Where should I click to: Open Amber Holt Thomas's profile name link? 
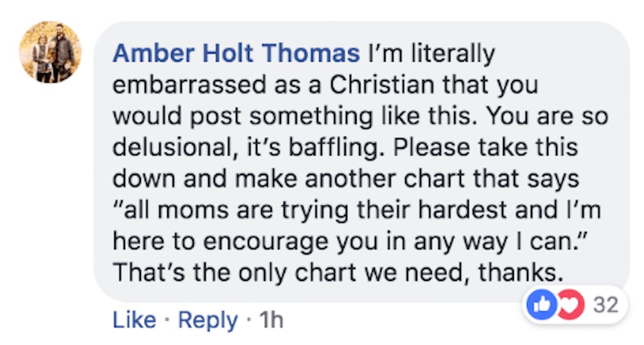(x=236, y=54)
